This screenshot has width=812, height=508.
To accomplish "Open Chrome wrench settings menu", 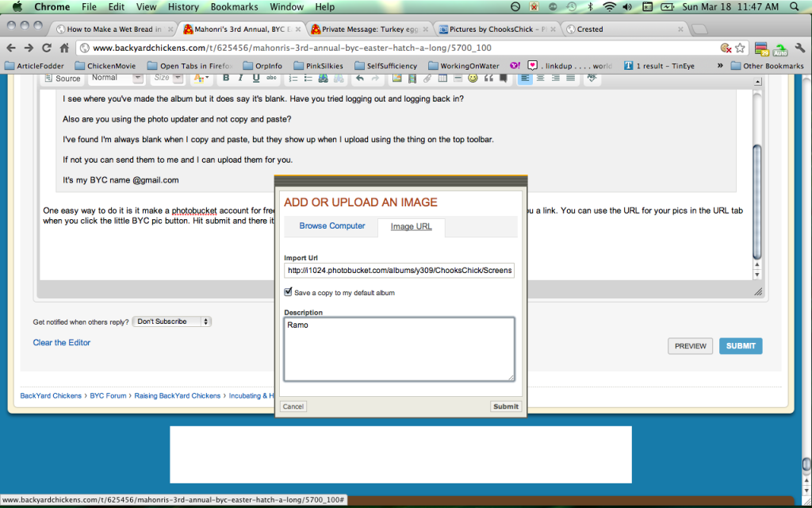I will point(799,48).
